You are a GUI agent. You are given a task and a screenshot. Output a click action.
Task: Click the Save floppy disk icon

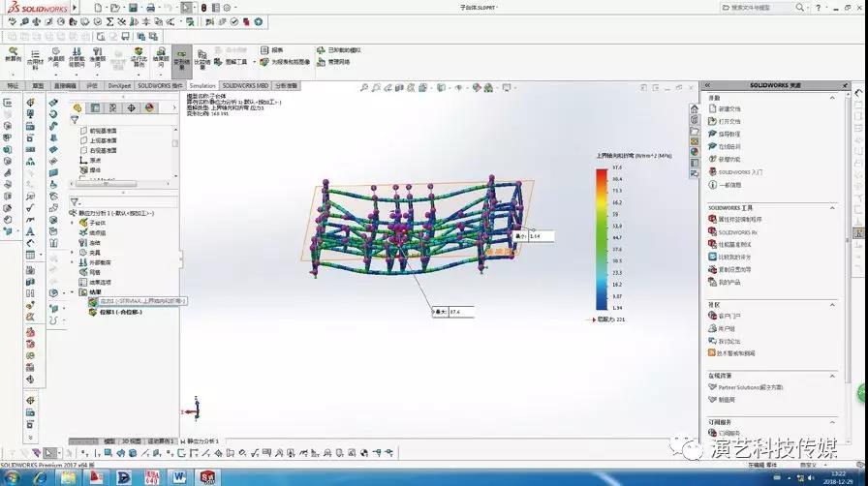133,8
